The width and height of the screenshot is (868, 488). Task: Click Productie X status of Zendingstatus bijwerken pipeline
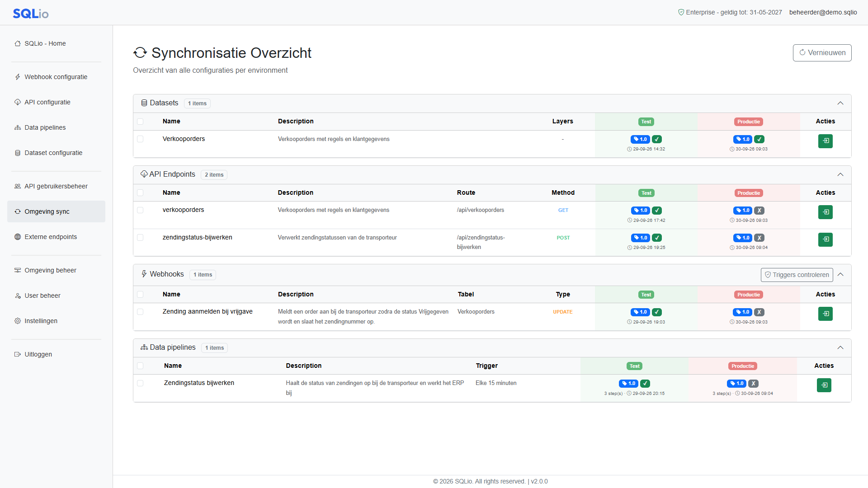753,383
